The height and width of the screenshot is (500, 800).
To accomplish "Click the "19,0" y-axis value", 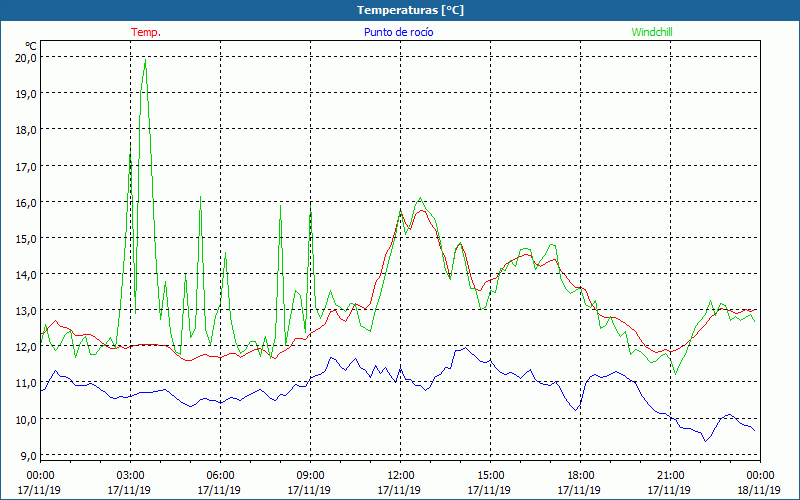I will click(x=26, y=93).
